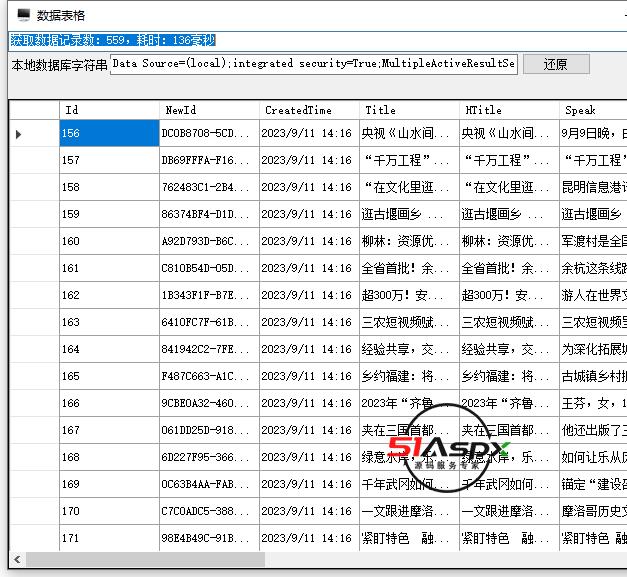This screenshot has width=627, height=577.
Task: Click NewId cell C7C0ADC5-388...
Action: [x=209, y=511]
